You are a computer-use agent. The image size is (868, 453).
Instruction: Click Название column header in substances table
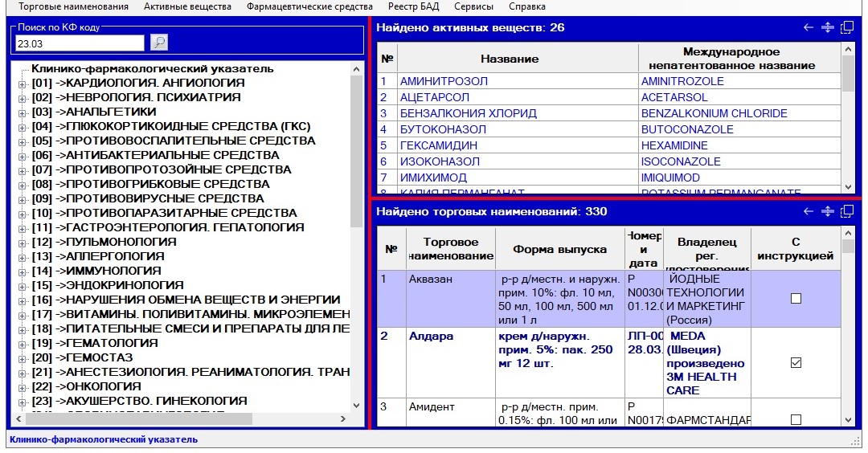(x=518, y=59)
